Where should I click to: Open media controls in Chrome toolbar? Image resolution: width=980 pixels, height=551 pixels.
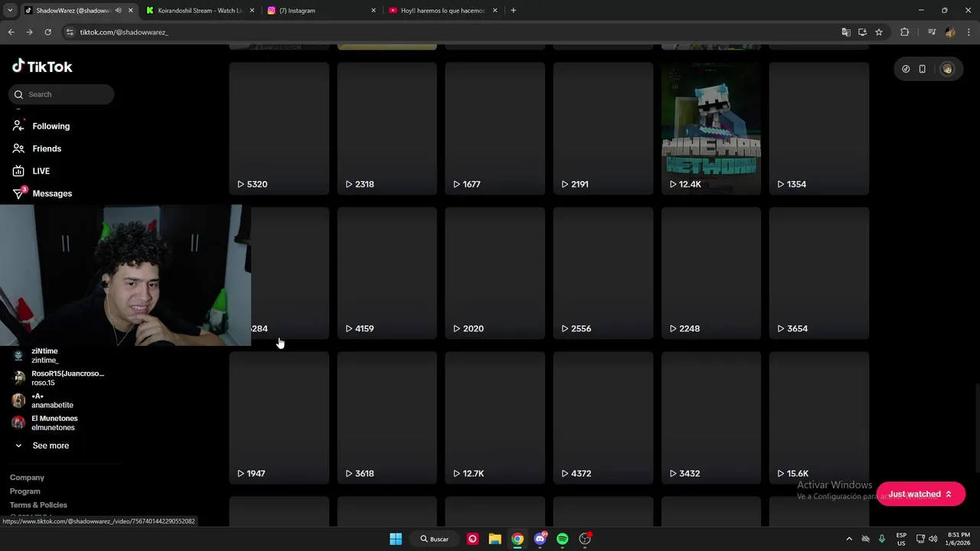[932, 32]
